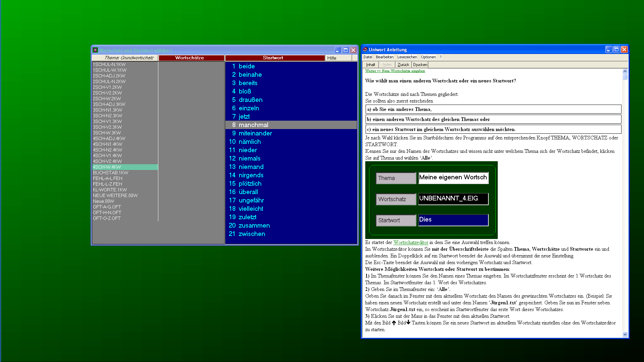Open the Bearbeiten menu
This screenshot has height=362, width=644.
(x=384, y=57)
